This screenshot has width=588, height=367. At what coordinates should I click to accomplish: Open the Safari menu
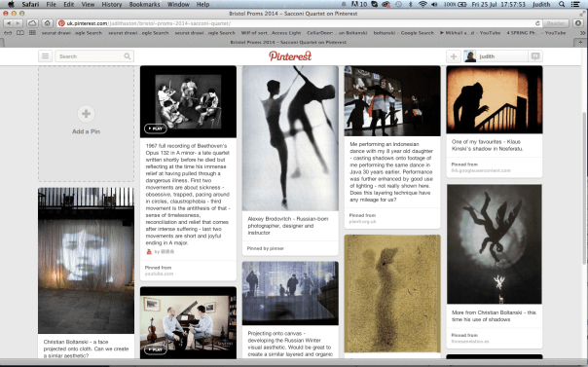30,4
